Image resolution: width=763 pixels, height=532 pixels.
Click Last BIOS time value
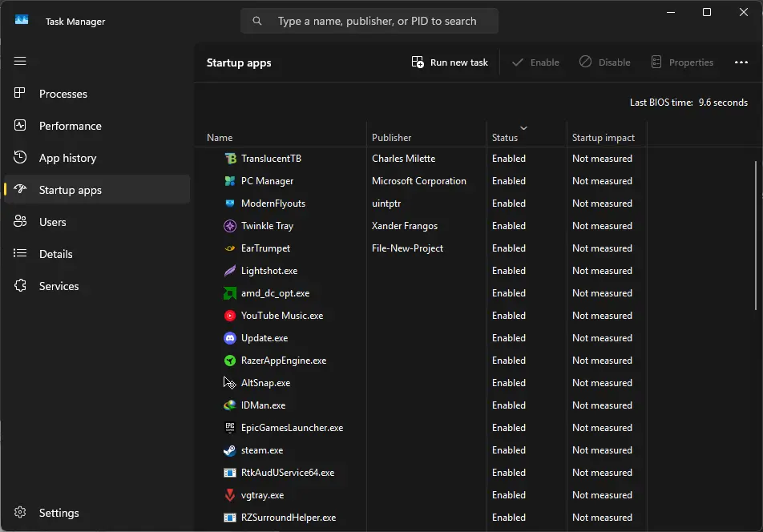click(x=723, y=103)
